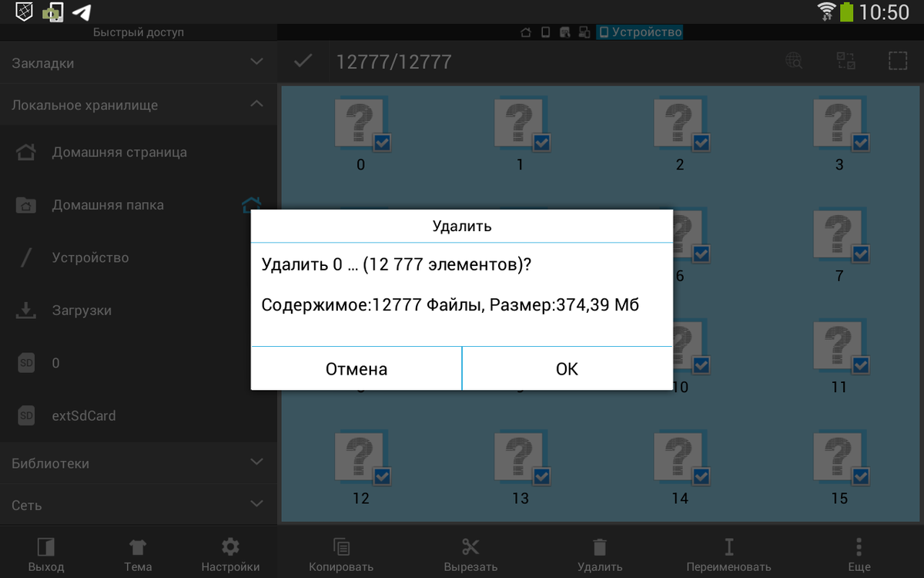Image resolution: width=924 pixels, height=578 pixels.
Task: Uncheck the checkbox on file 13
Action: (541, 476)
